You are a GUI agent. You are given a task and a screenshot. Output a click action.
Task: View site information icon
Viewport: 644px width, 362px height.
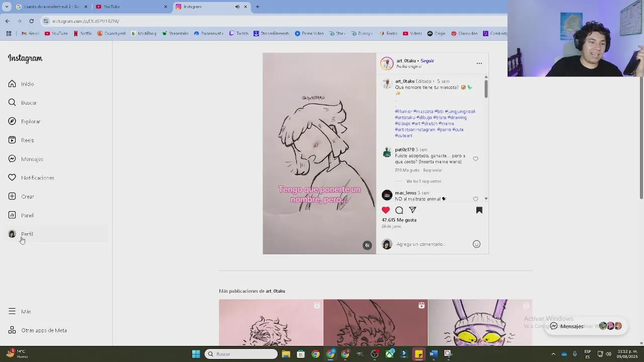coord(46,21)
